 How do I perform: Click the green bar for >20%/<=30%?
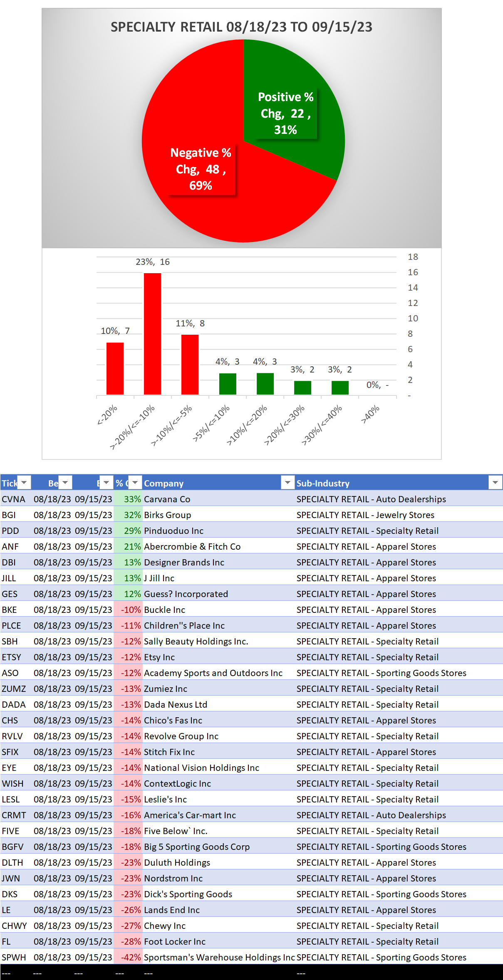302,388
